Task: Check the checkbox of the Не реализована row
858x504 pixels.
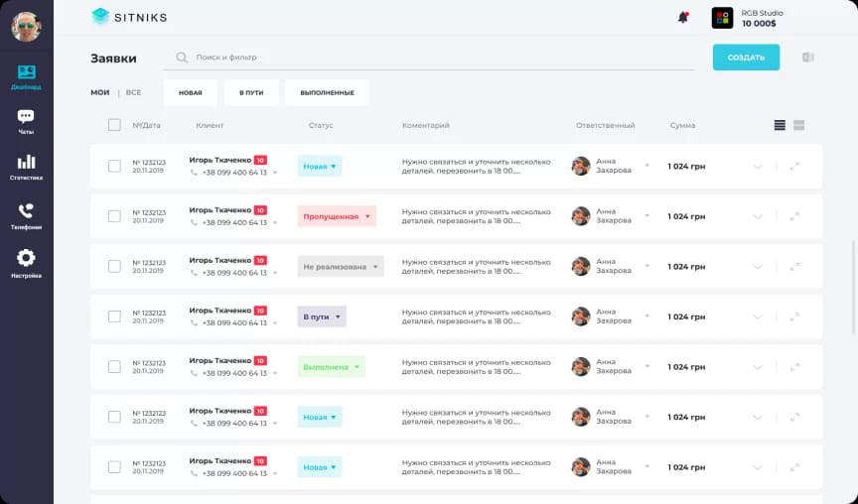Action: click(x=114, y=267)
